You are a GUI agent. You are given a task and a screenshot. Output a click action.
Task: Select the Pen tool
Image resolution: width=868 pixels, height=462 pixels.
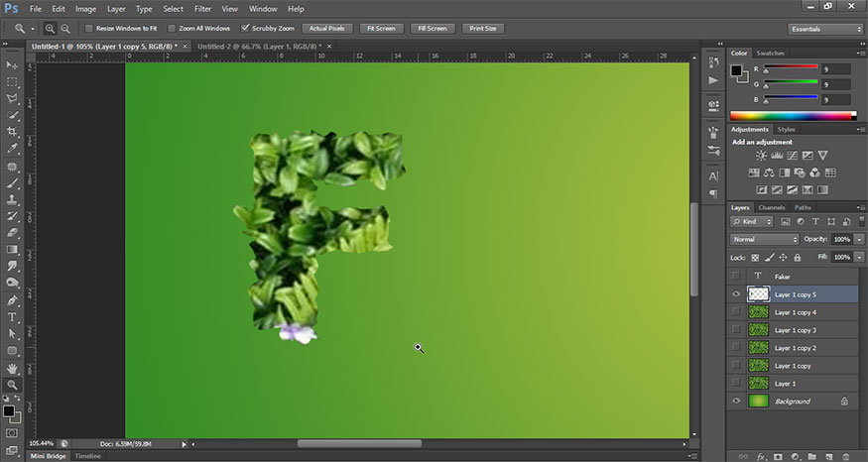tap(12, 301)
